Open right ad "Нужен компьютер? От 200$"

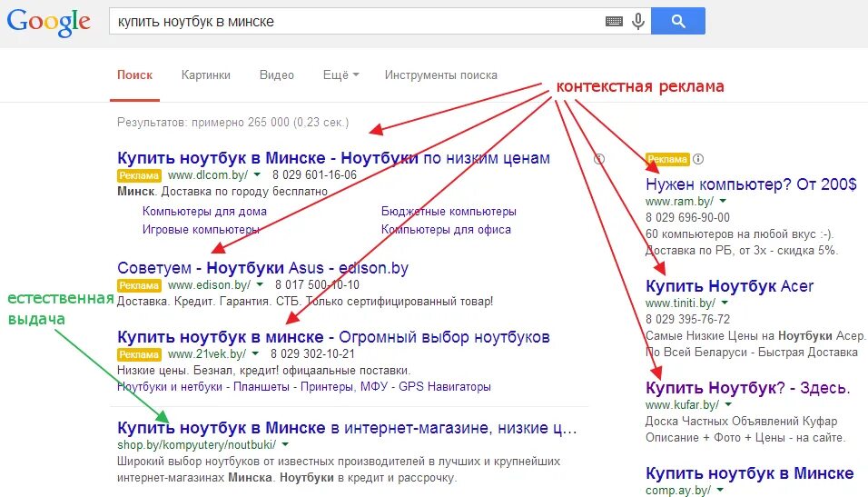pos(751,184)
